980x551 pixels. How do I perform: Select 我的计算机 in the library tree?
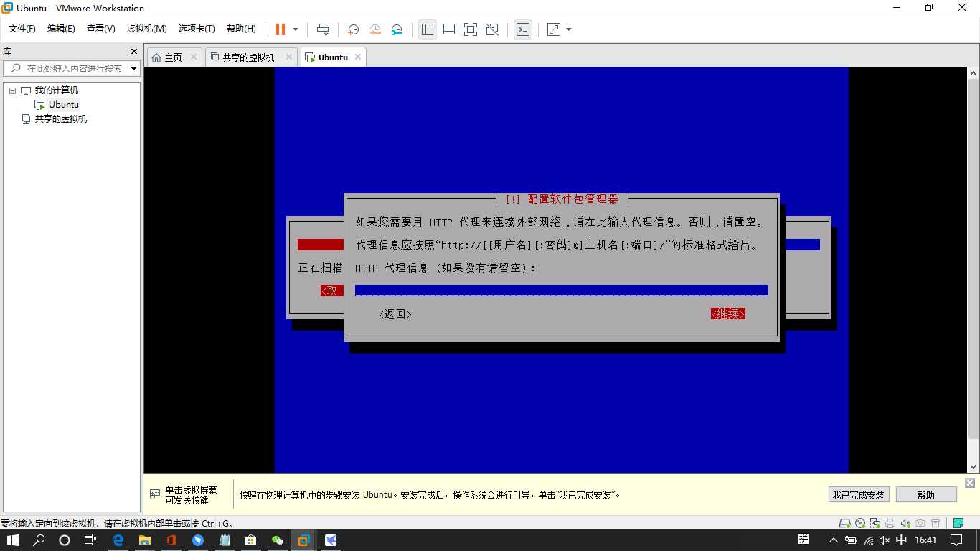tap(56, 90)
